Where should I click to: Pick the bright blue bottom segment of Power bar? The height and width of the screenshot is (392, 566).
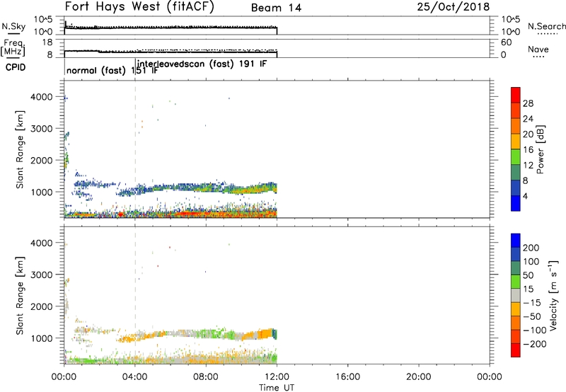tap(516, 203)
